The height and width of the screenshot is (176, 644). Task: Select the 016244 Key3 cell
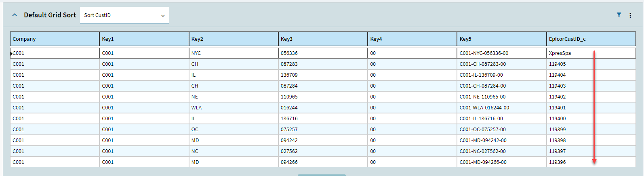323,108
